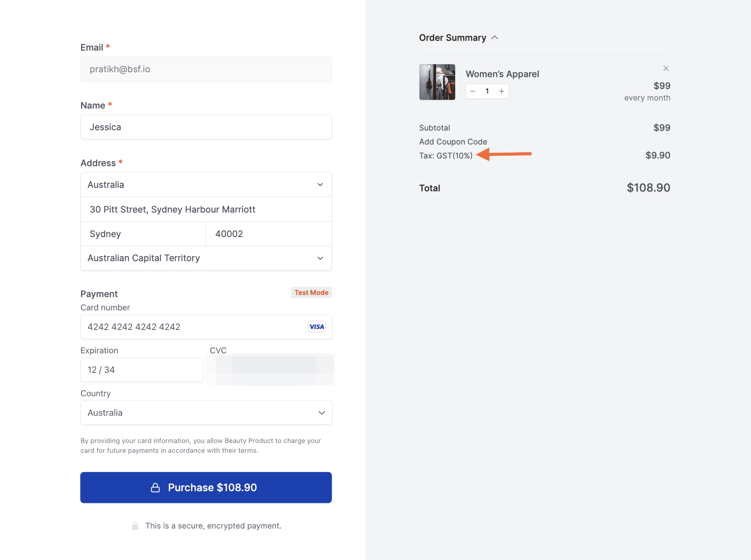Click the Purchase $108.90 button
Image resolution: width=751 pixels, height=560 pixels.
(206, 487)
